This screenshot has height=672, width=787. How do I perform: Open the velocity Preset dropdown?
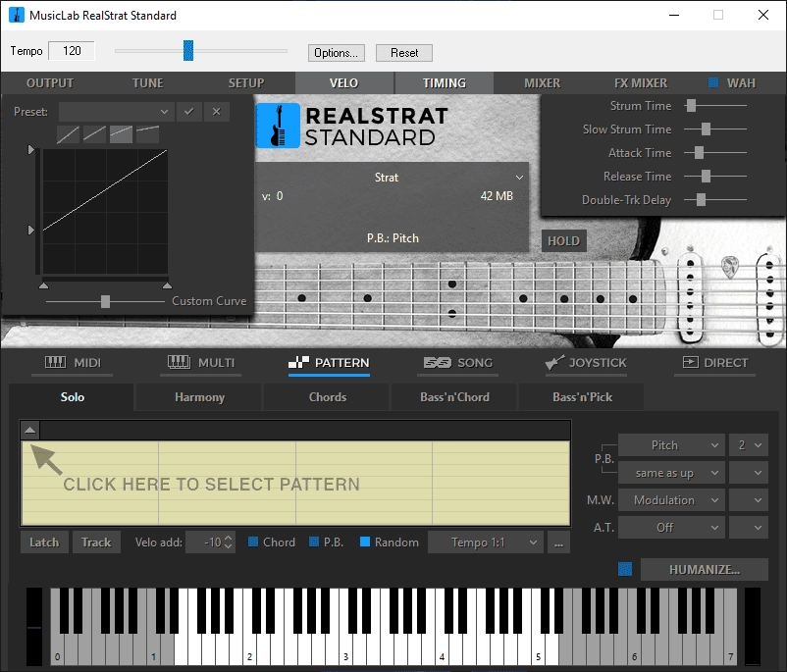pos(117,112)
